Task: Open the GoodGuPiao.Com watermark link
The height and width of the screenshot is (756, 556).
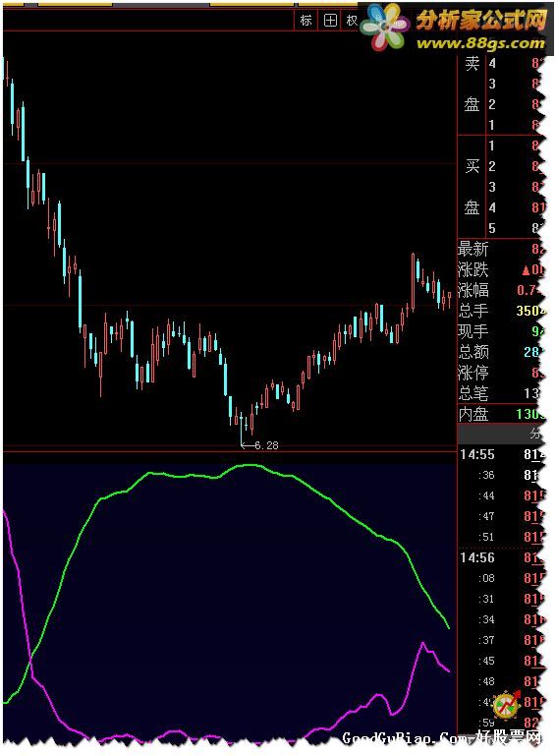Action: coord(441,737)
